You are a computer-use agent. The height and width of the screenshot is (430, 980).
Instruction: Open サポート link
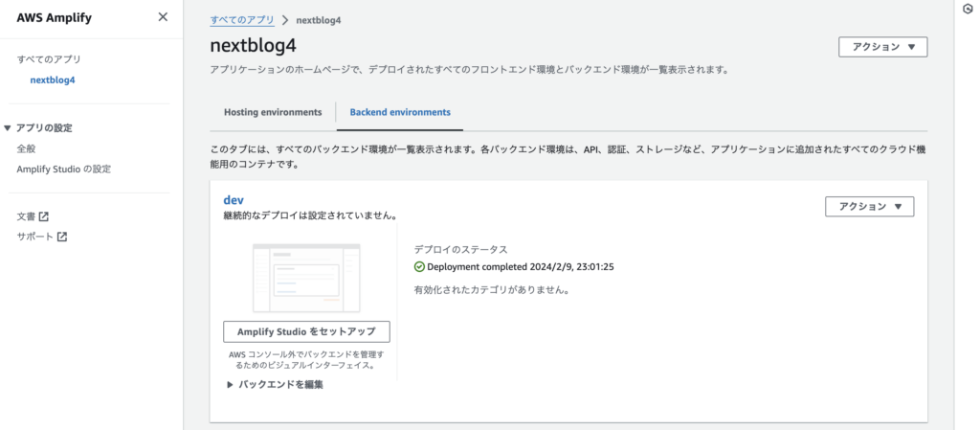click(x=35, y=237)
